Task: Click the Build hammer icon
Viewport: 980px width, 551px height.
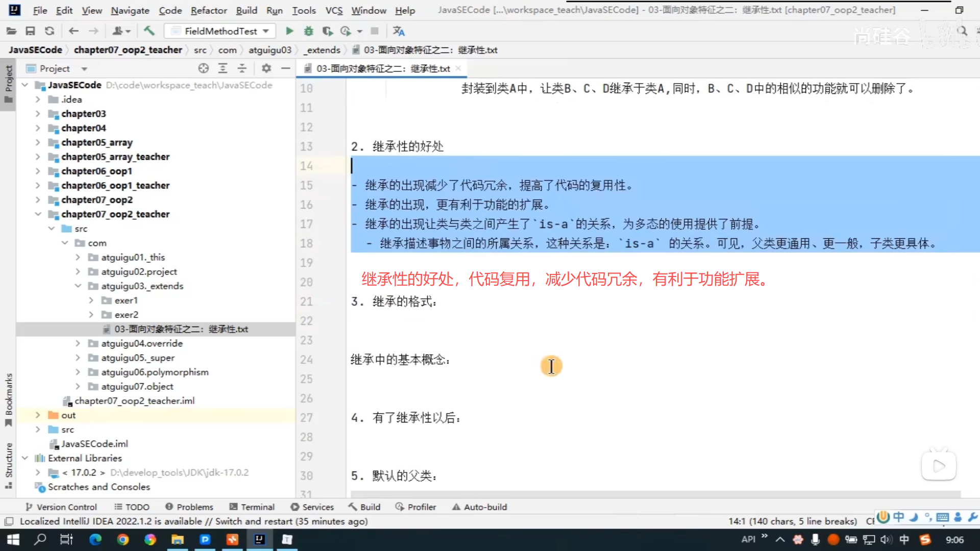Action: (x=149, y=31)
